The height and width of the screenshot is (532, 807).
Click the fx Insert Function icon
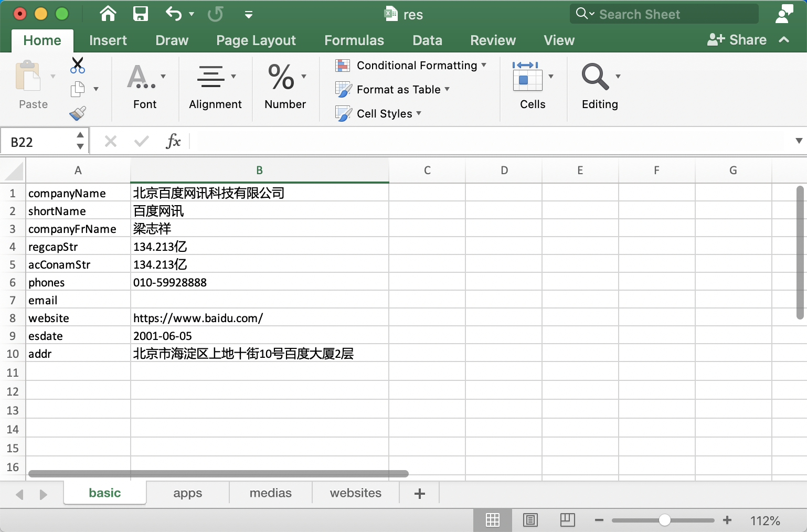tap(173, 141)
